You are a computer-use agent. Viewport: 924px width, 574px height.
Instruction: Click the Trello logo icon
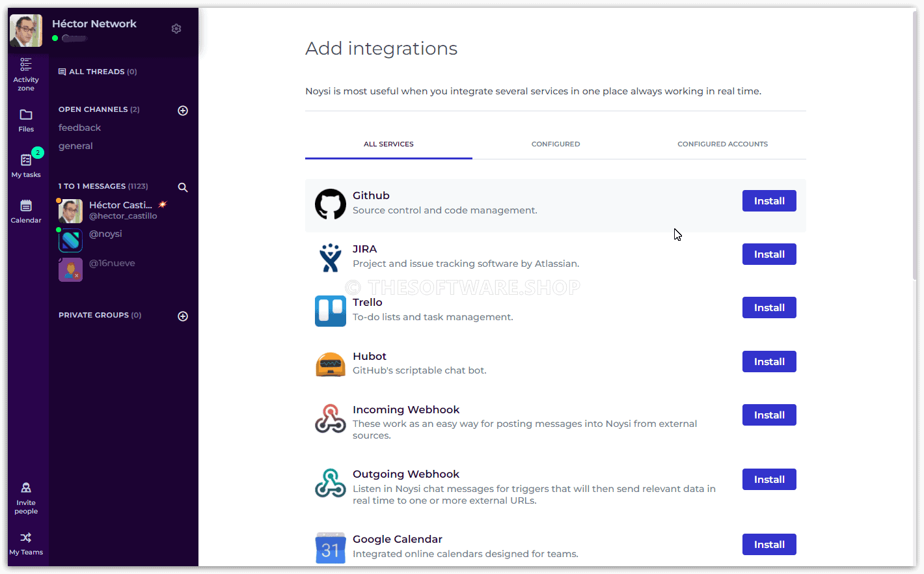pyautogui.click(x=331, y=311)
